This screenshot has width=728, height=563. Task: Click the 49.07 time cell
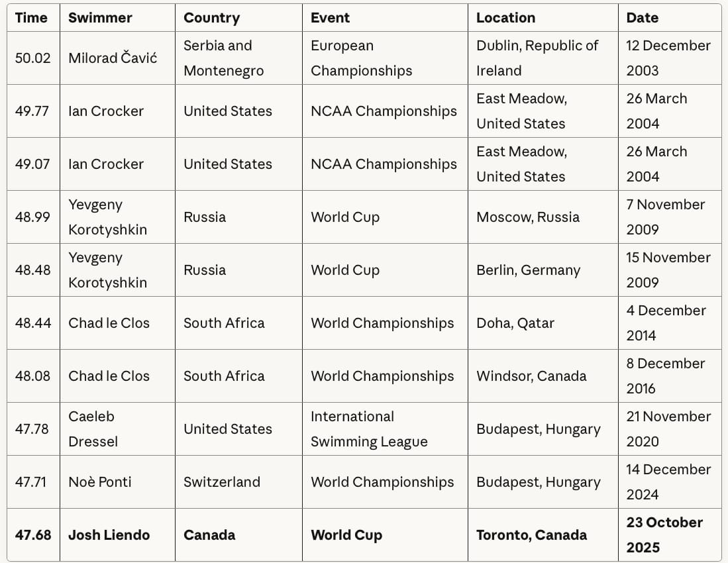tap(32, 164)
